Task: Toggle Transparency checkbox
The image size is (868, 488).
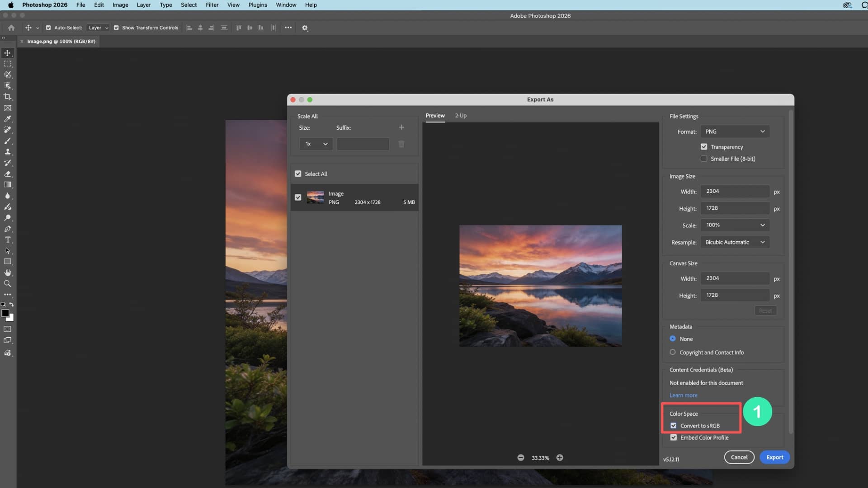Action: (x=704, y=147)
